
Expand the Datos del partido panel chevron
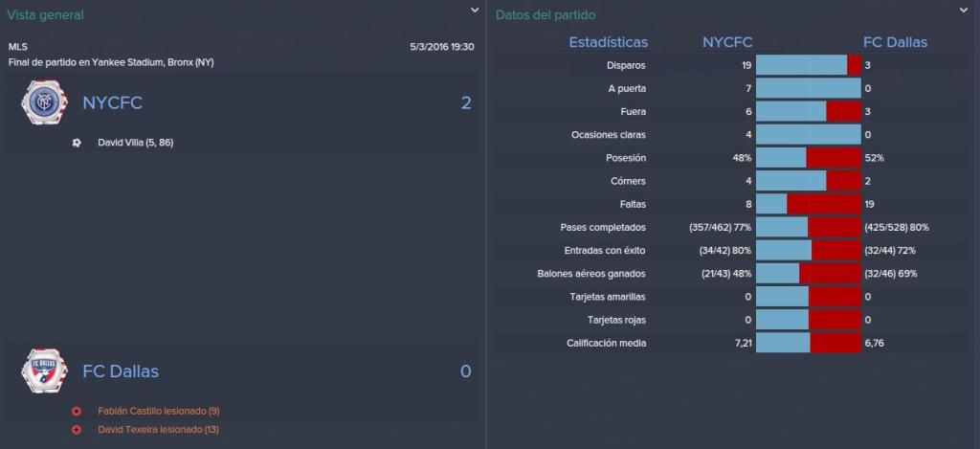click(x=963, y=10)
